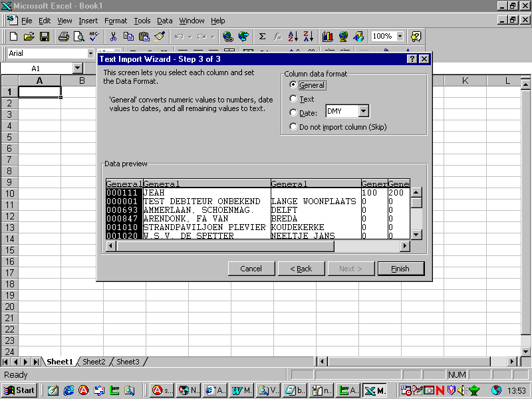Expand the Name Box dropdown arrow
The height and width of the screenshot is (399, 532).
click(x=77, y=68)
